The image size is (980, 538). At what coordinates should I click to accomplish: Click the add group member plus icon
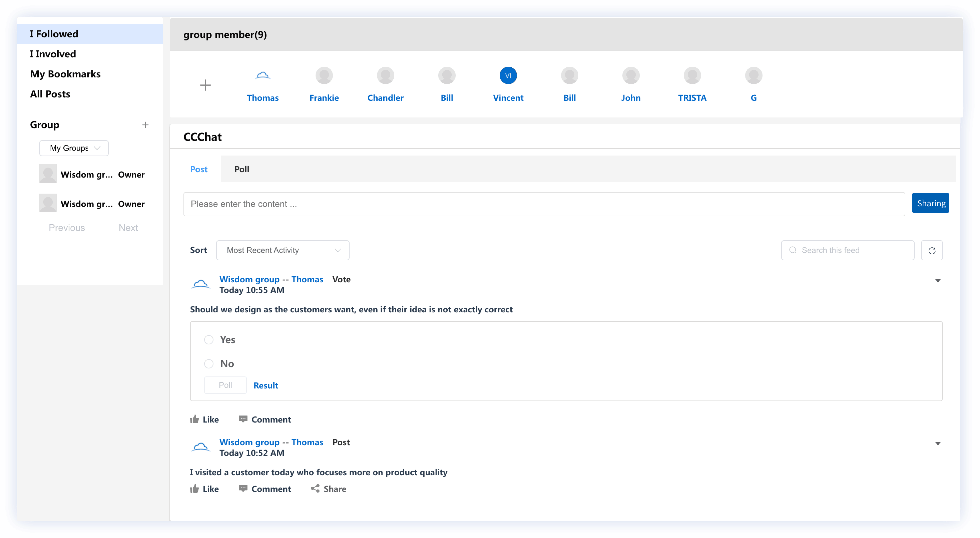pyautogui.click(x=205, y=85)
